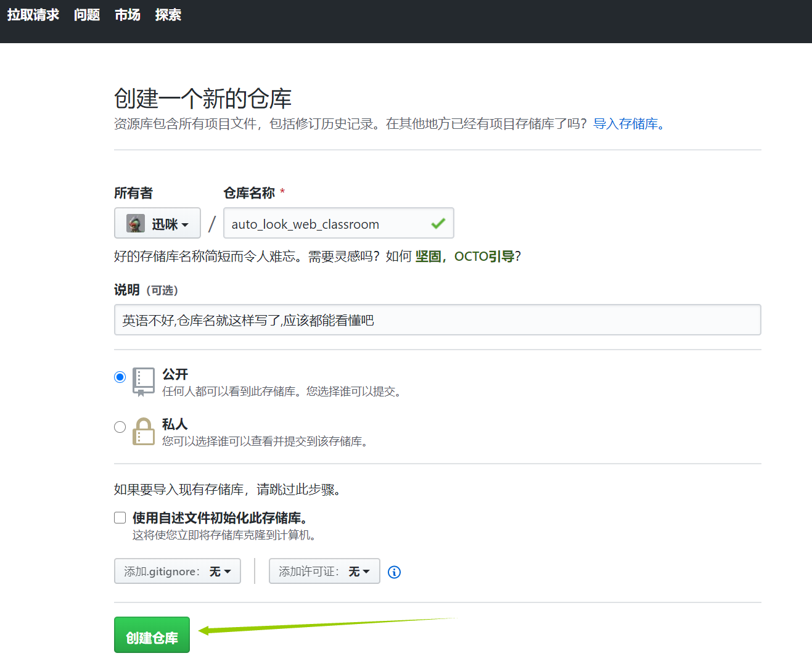This screenshot has height=669, width=812.
Task: Click the 说明 description input field
Action: (x=437, y=319)
